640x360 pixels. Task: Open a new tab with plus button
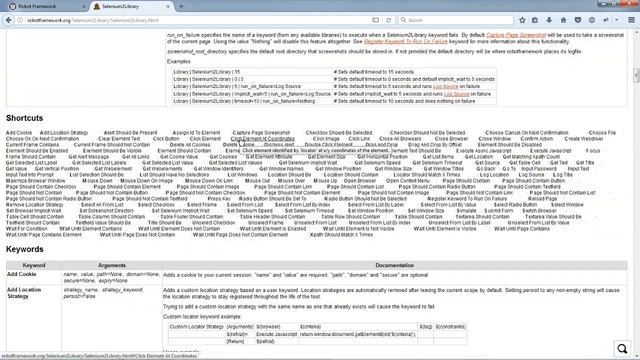pos(181,7)
